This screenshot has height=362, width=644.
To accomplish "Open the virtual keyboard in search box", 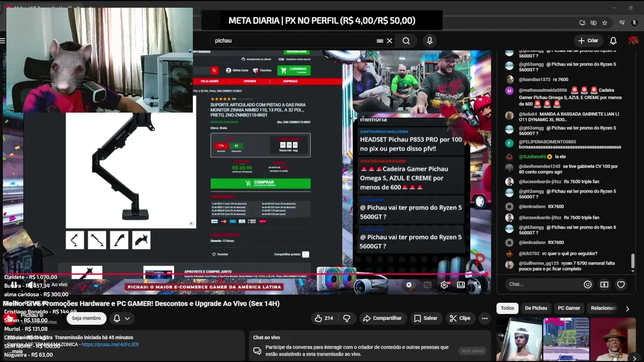I will (x=380, y=41).
